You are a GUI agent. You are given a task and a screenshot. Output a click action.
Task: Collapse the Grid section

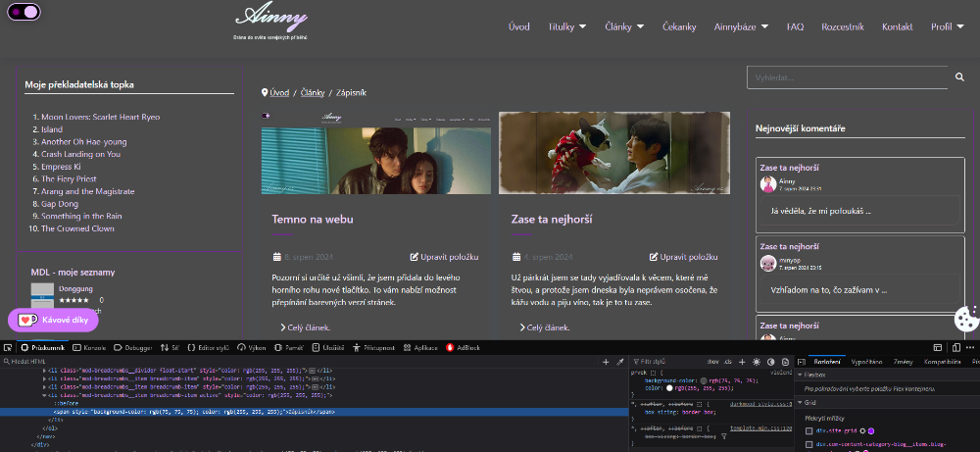[x=801, y=404]
